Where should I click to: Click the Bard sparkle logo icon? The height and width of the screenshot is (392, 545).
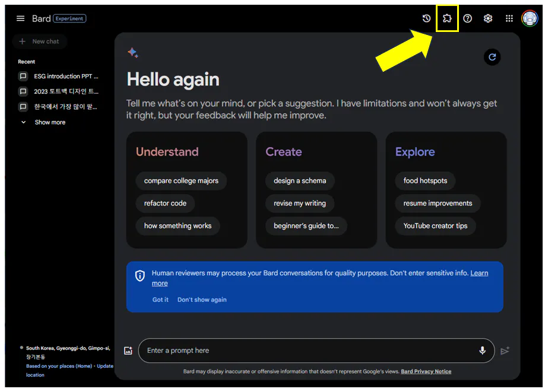(x=133, y=52)
